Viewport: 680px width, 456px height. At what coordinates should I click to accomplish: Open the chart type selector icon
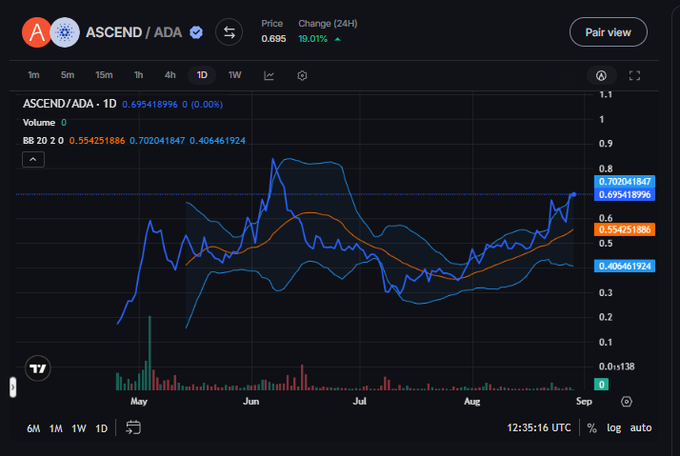click(269, 75)
